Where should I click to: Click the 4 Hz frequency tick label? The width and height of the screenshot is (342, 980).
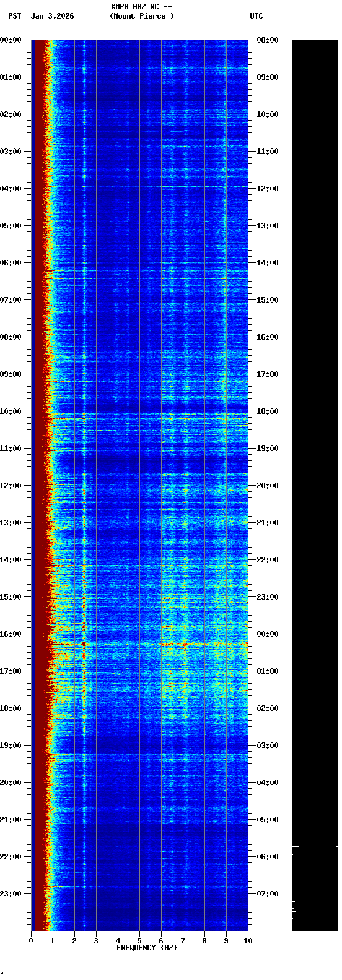click(118, 941)
